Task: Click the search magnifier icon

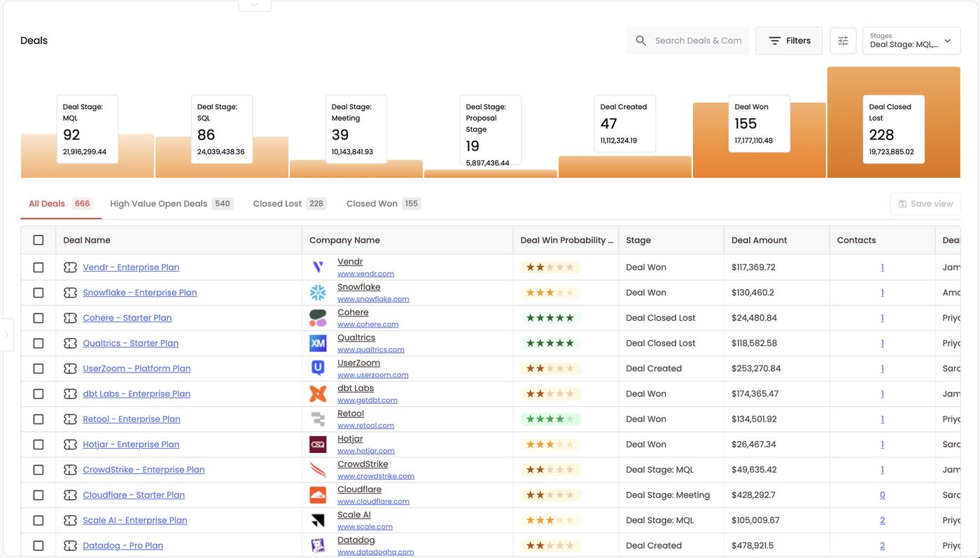Action: pos(640,41)
